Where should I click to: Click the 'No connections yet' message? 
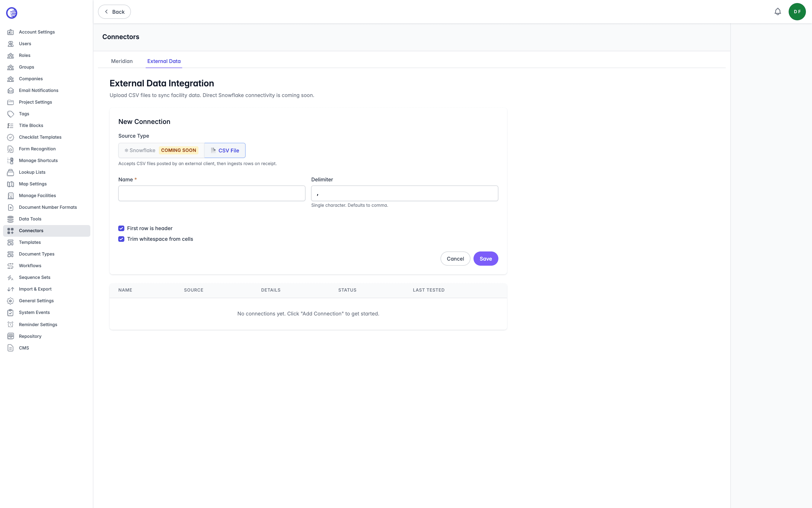click(308, 314)
